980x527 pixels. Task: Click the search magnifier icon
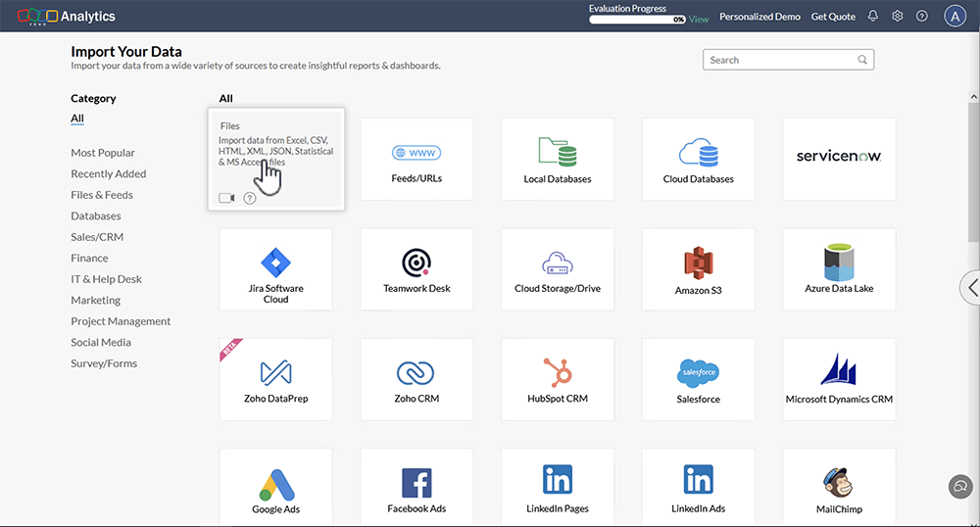861,60
